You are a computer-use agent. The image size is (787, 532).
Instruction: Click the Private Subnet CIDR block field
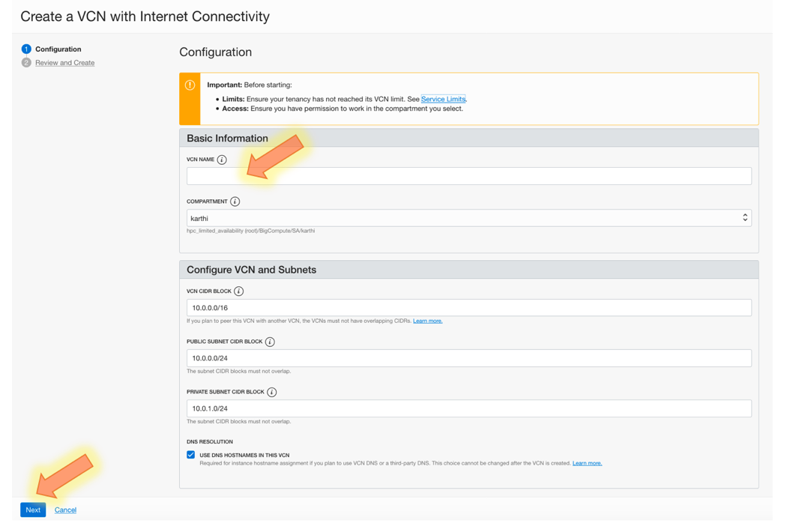point(468,408)
